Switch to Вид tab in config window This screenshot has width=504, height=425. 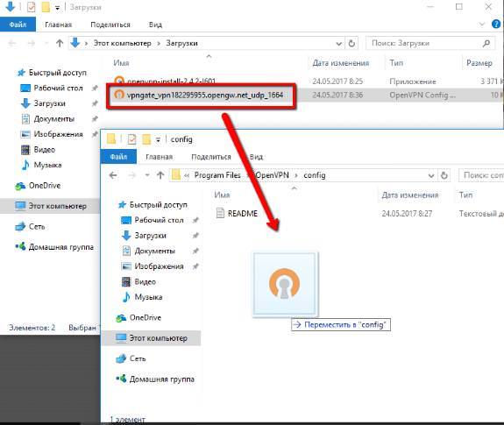[256, 157]
